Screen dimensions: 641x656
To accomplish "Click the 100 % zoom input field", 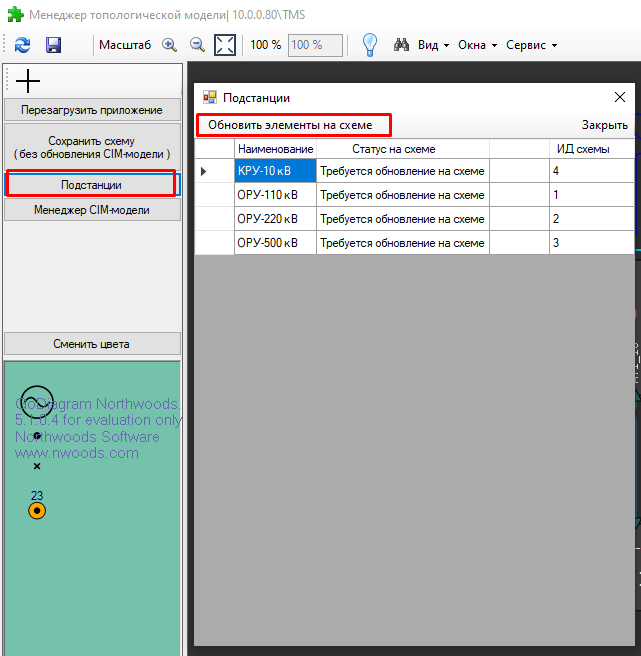I will click(x=314, y=45).
